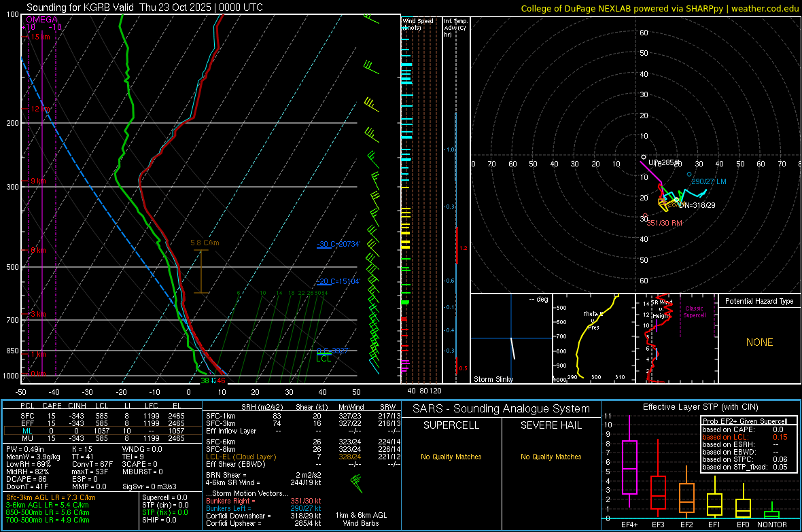This screenshot has height=532, width=802.
Task: Click the 'WNDG = 0.0' value
Action: (142, 449)
